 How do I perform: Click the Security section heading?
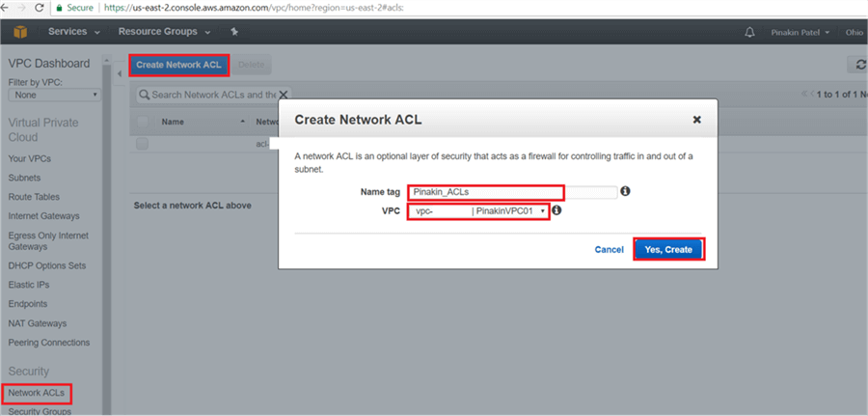click(29, 372)
